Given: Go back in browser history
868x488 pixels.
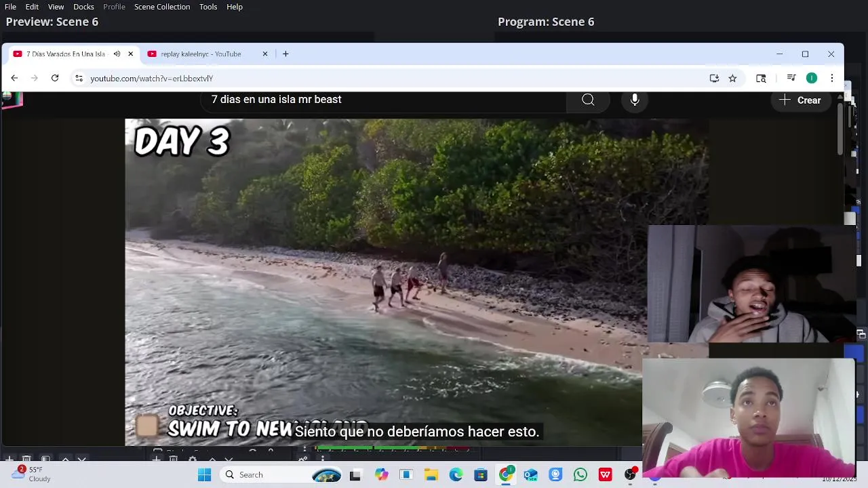Looking at the screenshot, I should [x=14, y=78].
